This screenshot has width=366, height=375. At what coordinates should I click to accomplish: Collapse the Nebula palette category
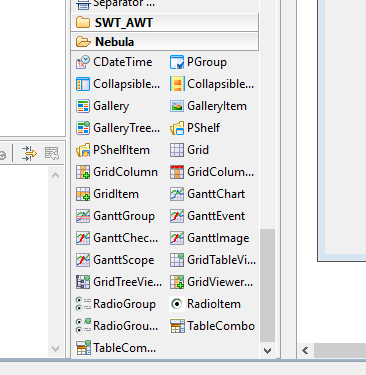coord(165,42)
